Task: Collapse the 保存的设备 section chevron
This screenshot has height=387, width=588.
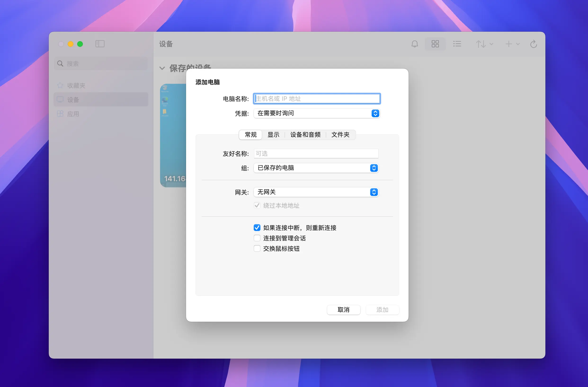Action: tap(162, 68)
